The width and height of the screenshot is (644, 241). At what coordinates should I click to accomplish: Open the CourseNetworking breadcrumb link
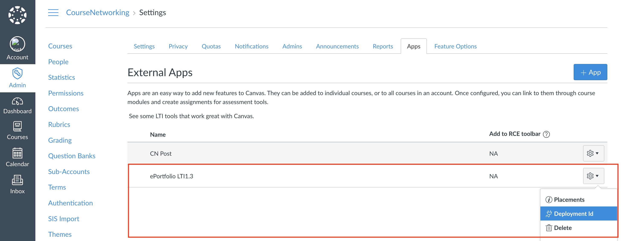(x=98, y=13)
